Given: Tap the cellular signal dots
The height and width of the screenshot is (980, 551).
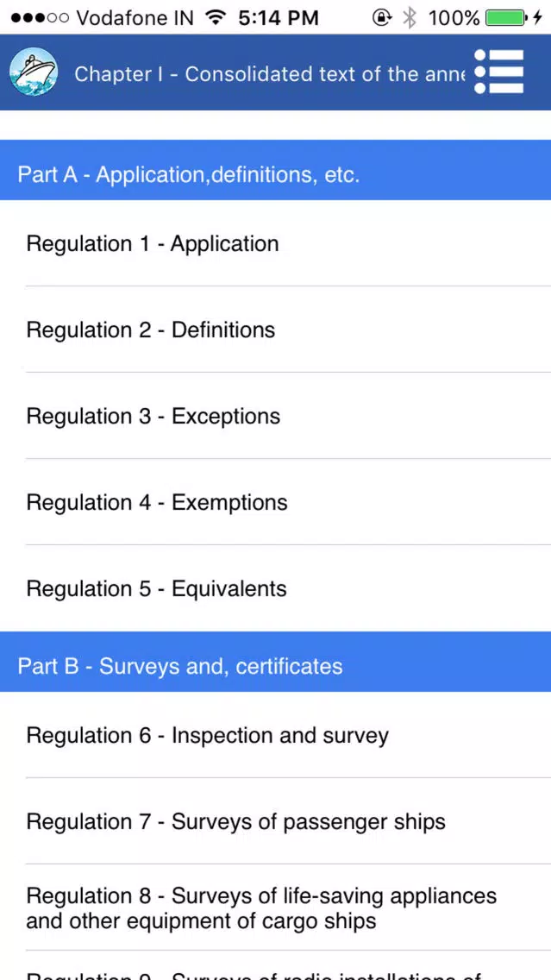Looking at the screenshot, I should click(40, 18).
